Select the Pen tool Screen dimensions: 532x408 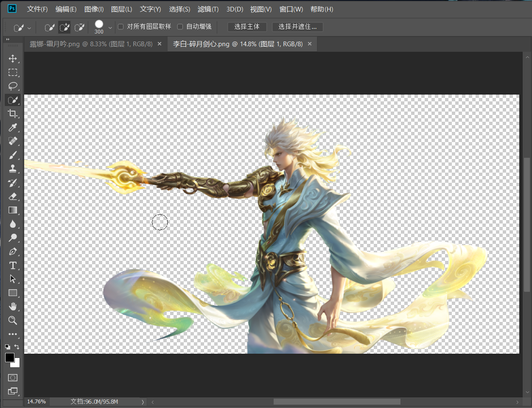point(13,252)
